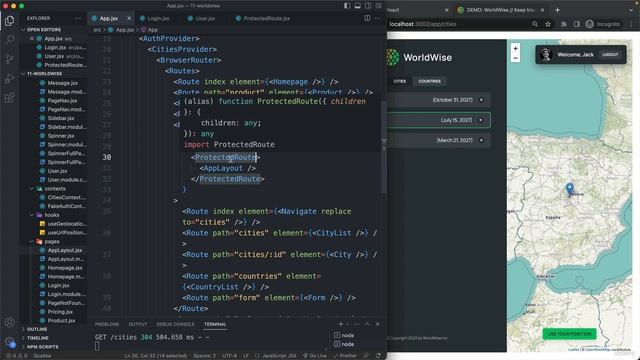Viewport: 640px width, 360px height.
Task: Click LOGOUT button in WorldWise app
Action: [610, 54]
